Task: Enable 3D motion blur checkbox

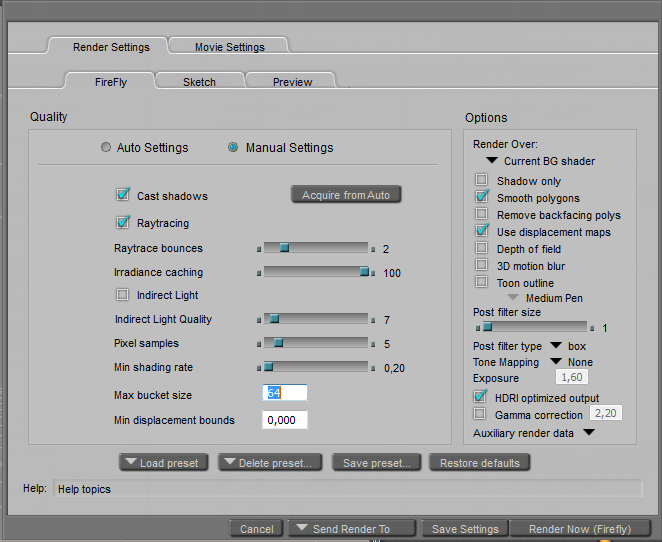Action: [x=481, y=265]
